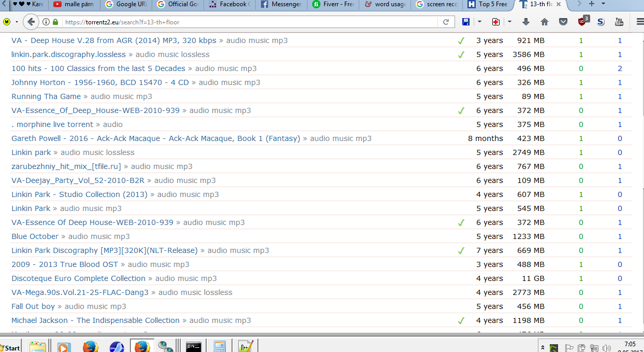Open morphine live torrent link
This screenshot has width=644, height=352.
click(x=52, y=124)
